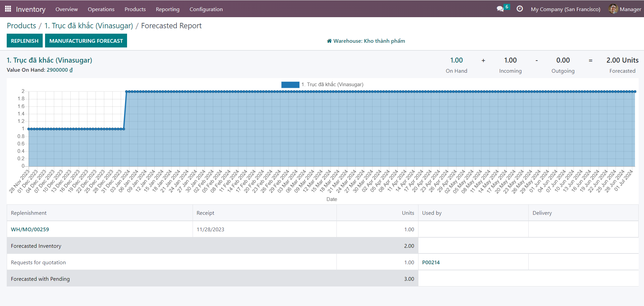
Task: Click the Manufacturing Forecast button
Action: (x=86, y=41)
